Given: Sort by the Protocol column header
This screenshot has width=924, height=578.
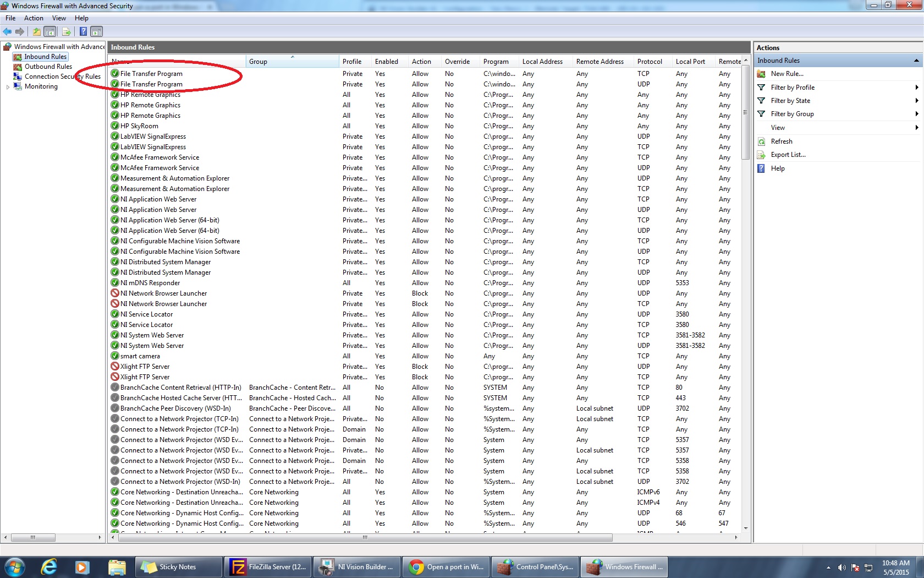Looking at the screenshot, I should point(653,62).
